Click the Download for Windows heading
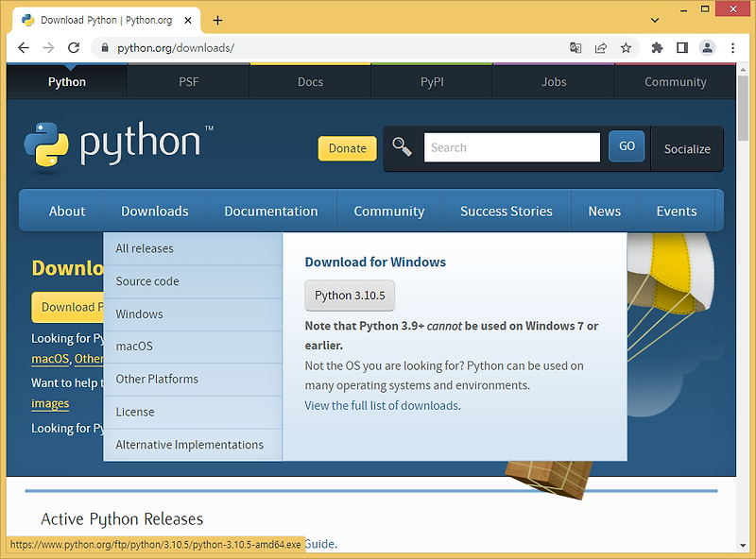This screenshot has width=756, height=559. click(x=375, y=263)
